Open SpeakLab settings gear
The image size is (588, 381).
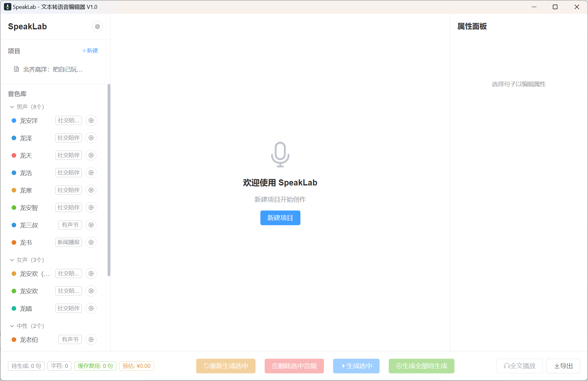tap(97, 27)
